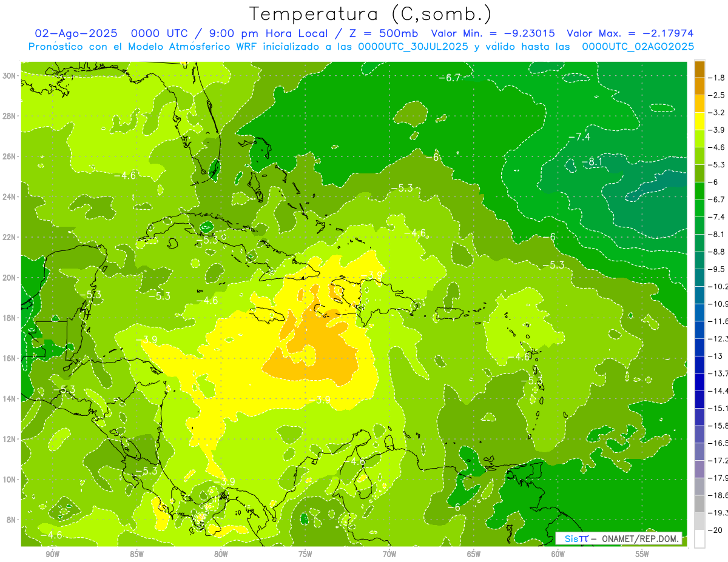The height and width of the screenshot is (562, 728).
Task: Click the "10N" latitude label
Action: click(x=9, y=480)
